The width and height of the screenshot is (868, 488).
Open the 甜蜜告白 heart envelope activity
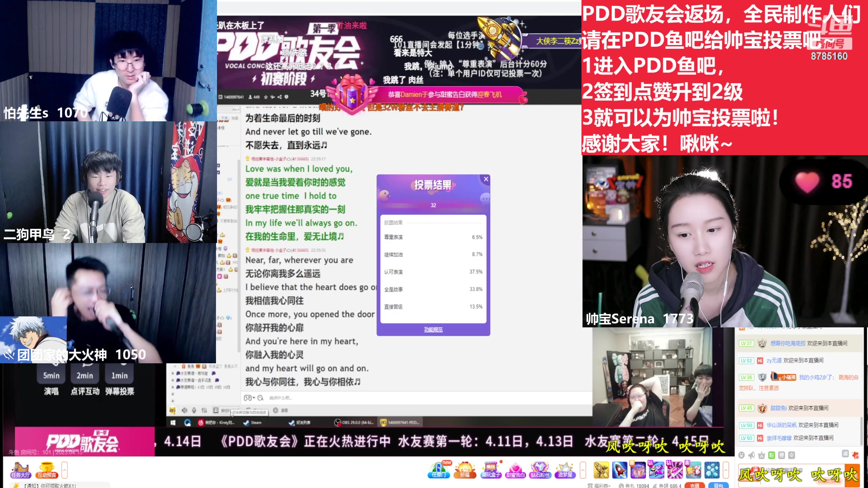(515, 470)
